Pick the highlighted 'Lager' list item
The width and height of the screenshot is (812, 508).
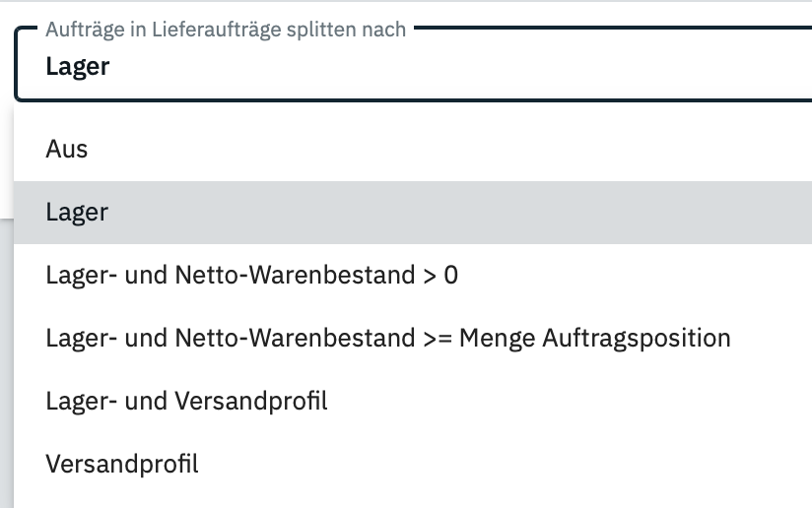tap(413, 212)
